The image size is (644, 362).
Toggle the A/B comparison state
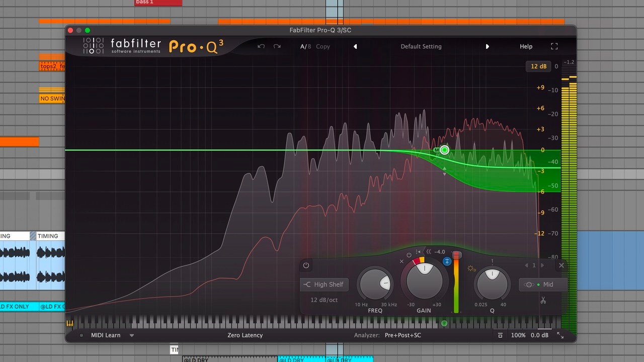[305, 46]
